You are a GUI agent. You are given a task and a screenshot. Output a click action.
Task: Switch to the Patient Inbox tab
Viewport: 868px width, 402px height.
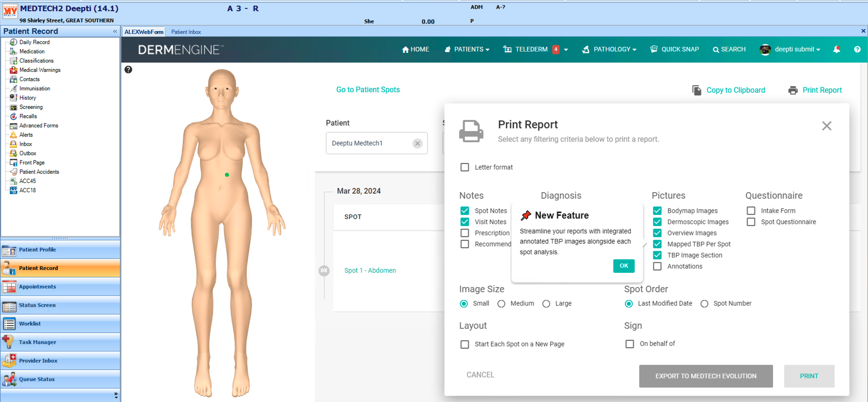[186, 32]
